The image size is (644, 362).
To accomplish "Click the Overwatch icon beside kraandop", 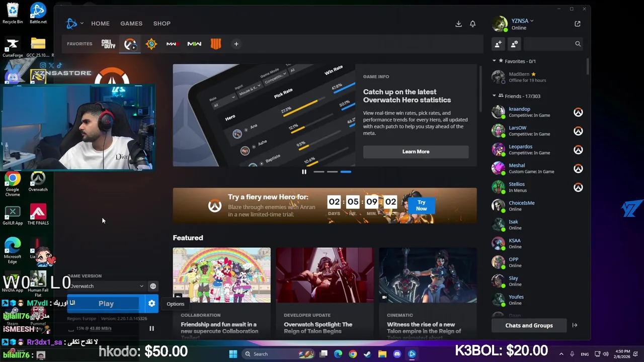I will coord(578,112).
